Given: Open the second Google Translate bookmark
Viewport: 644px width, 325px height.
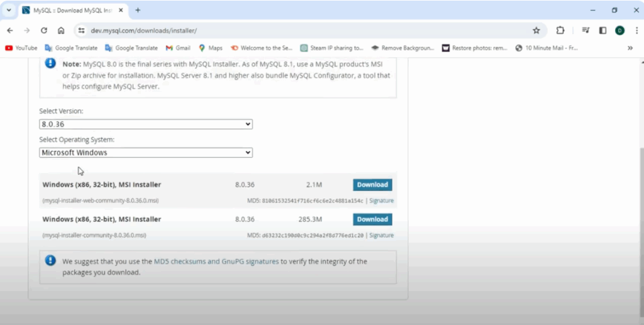Looking at the screenshot, I should [x=131, y=48].
